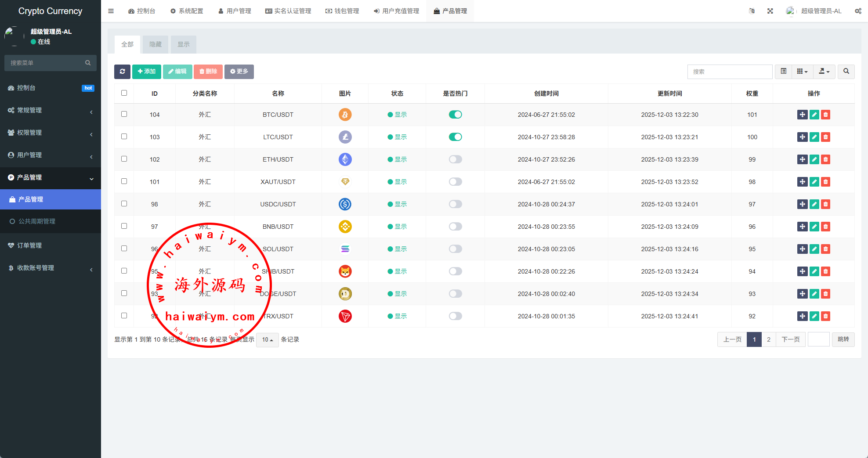
Task: Open the BNB/USDT coin image thumbnail
Action: click(345, 227)
